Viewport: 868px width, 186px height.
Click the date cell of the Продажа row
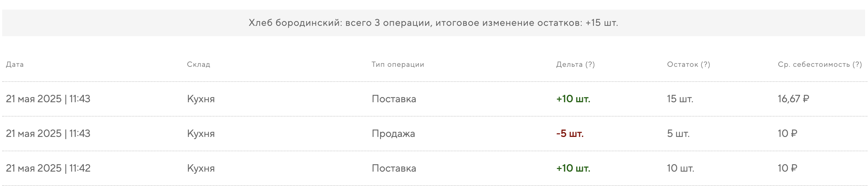(x=48, y=134)
